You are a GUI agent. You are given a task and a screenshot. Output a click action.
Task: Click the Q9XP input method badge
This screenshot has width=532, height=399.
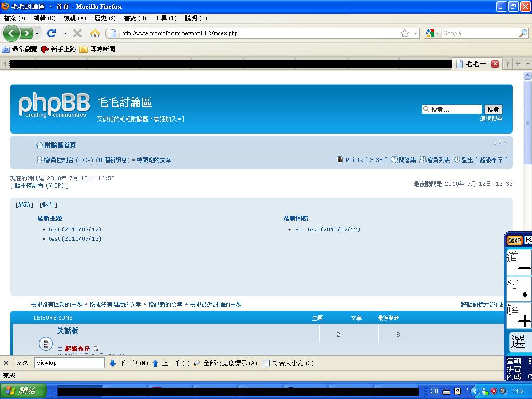tap(514, 241)
